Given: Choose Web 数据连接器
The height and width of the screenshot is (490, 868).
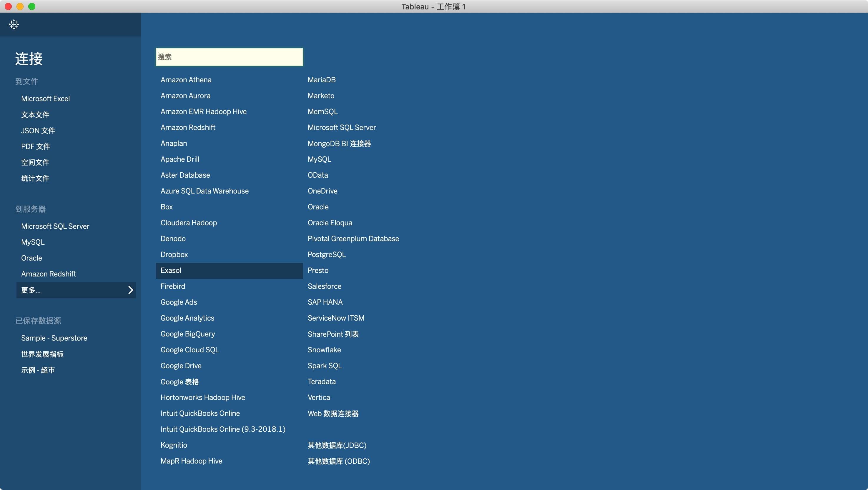Looking at the screenshot, I should [x=333, y=414].
